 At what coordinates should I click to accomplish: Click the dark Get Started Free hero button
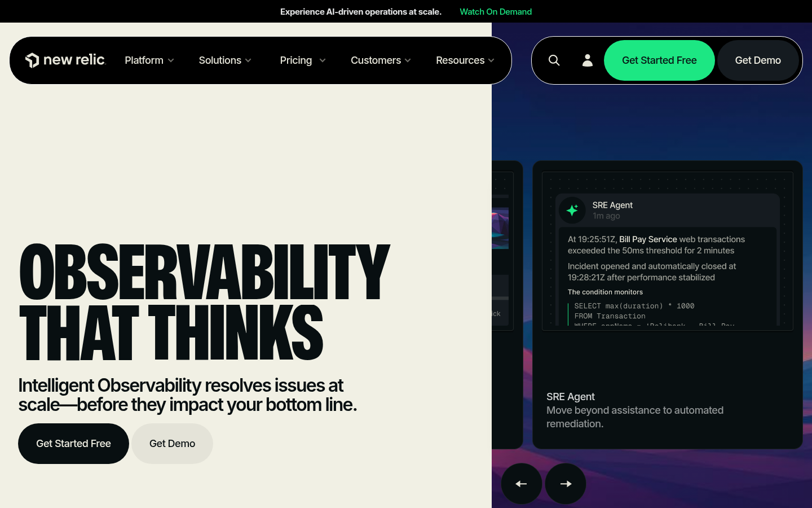(73, 444)
